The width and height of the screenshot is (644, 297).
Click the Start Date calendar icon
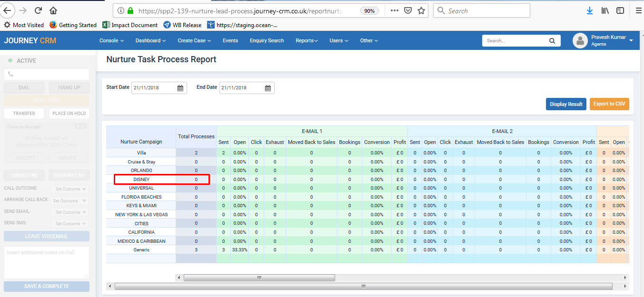pyautogui.click(x=180, y=88)
